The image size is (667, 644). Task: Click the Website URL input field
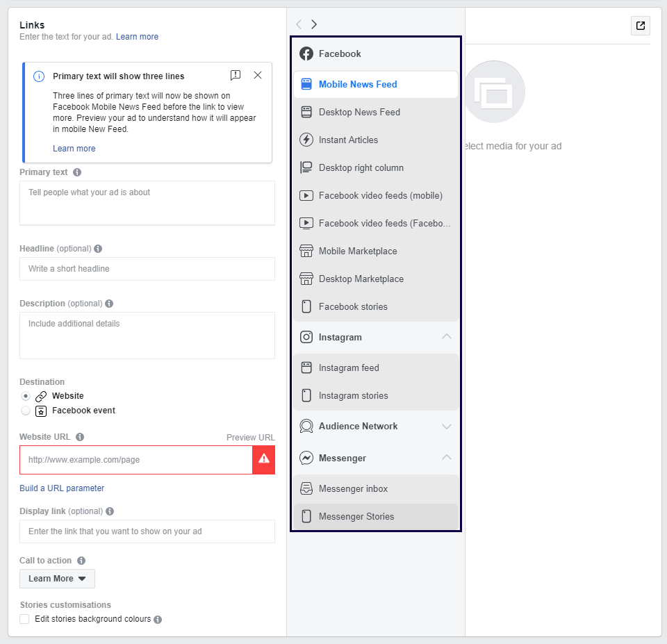[135, 459]
